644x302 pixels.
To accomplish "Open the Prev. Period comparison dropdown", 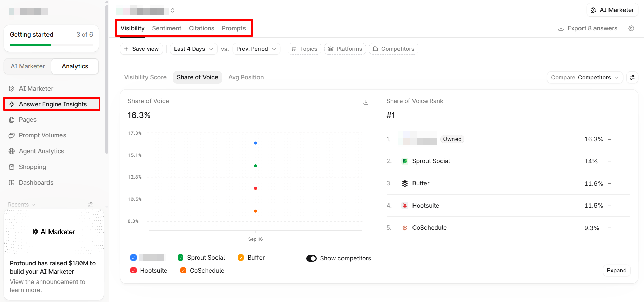I will click(256, 49).
